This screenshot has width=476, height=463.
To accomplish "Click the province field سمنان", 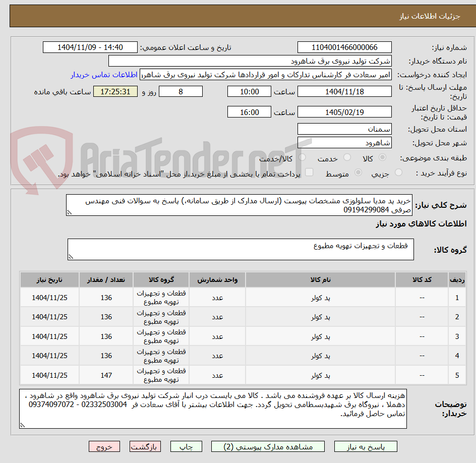I will point(344,129).
